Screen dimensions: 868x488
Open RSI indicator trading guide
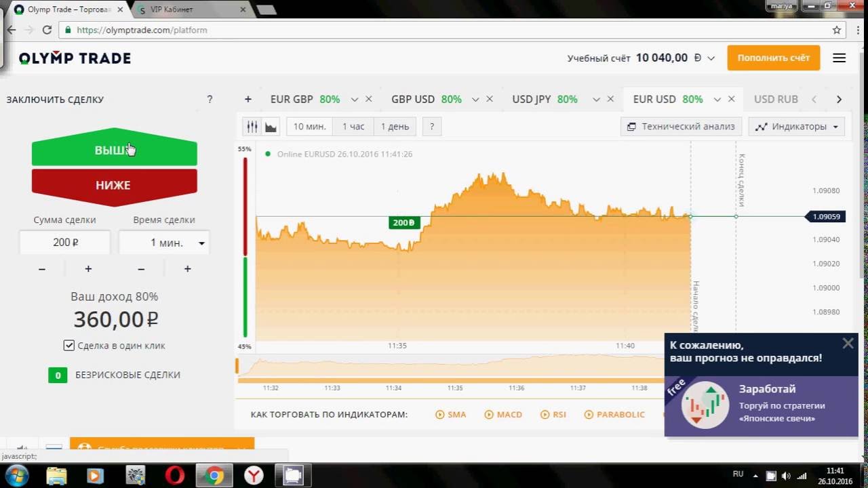[553, 414]
